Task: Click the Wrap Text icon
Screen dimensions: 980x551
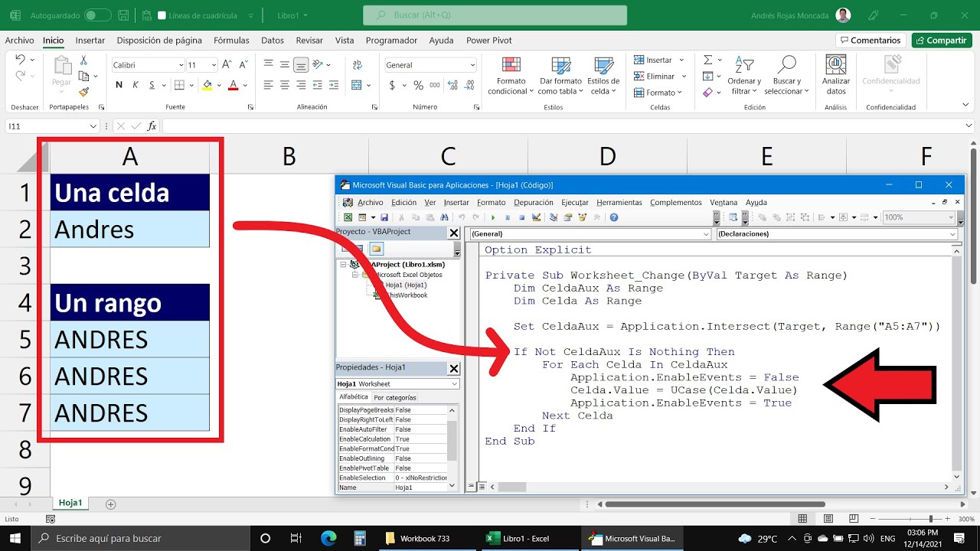Action: (x=356, y=65)
